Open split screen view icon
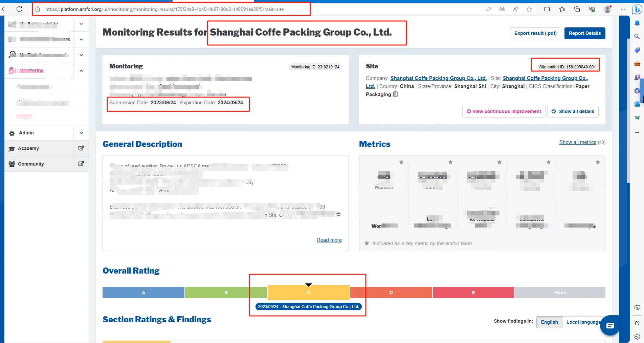This screenshot has height=343, width=644. (x=547, y=9)
